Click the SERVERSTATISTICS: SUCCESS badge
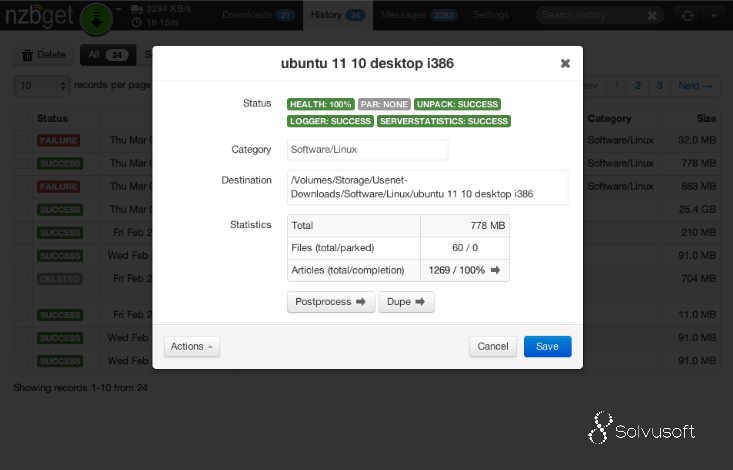This screenshot has width=733, height=470. tap(444, 121)
